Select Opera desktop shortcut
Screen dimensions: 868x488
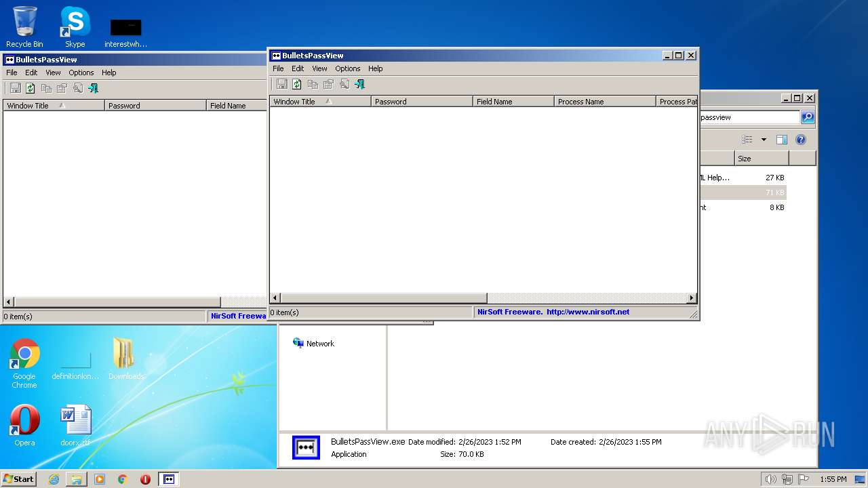[x=24, y=426]
